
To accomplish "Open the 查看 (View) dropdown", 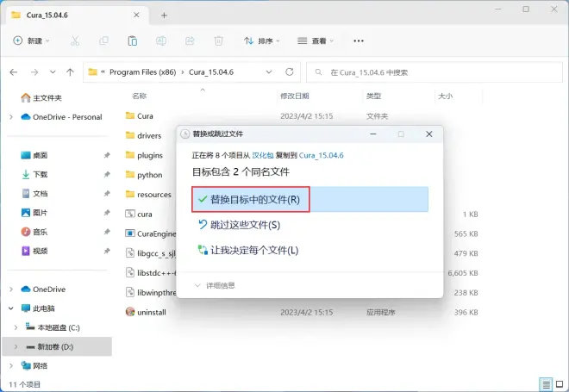I will coord(315,40).
